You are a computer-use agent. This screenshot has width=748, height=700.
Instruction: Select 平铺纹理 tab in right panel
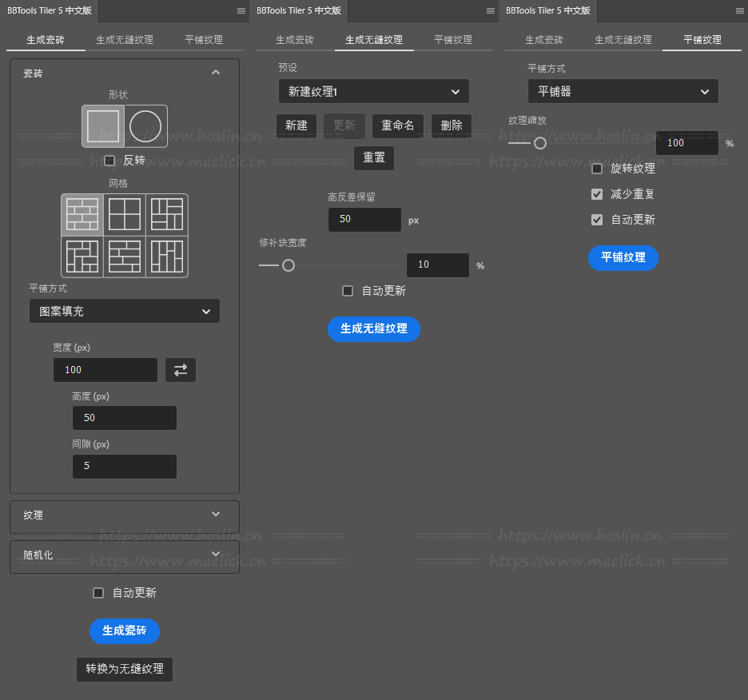(702, 40)
